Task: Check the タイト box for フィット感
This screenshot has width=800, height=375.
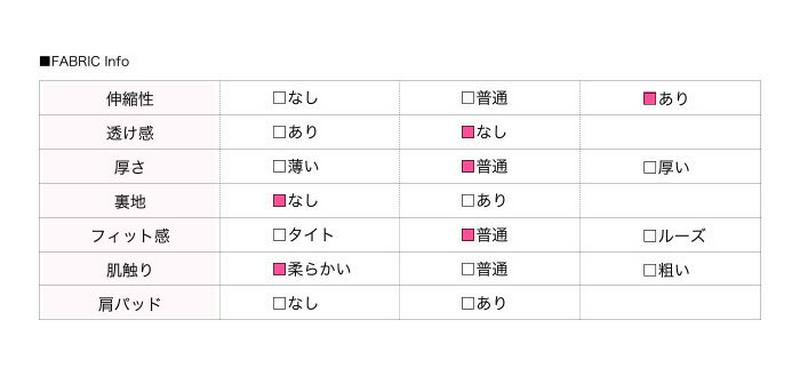Action: (x=279, y=235)
